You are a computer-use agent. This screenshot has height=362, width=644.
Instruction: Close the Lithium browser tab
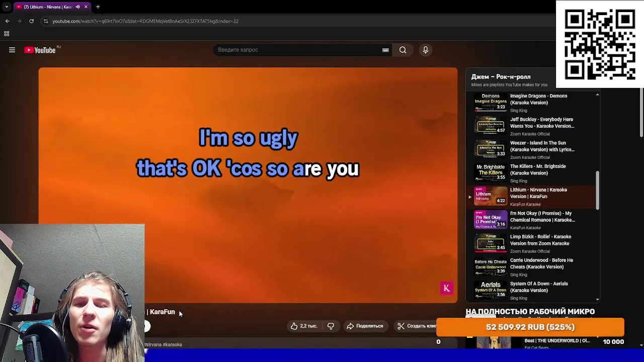[x=86, y=7]
